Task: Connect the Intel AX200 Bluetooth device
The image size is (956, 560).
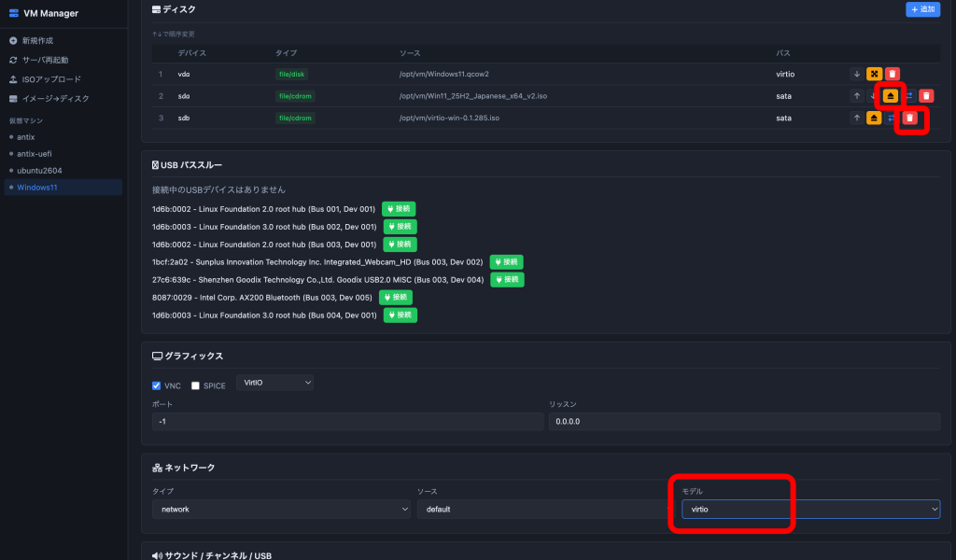Action: 396,298
